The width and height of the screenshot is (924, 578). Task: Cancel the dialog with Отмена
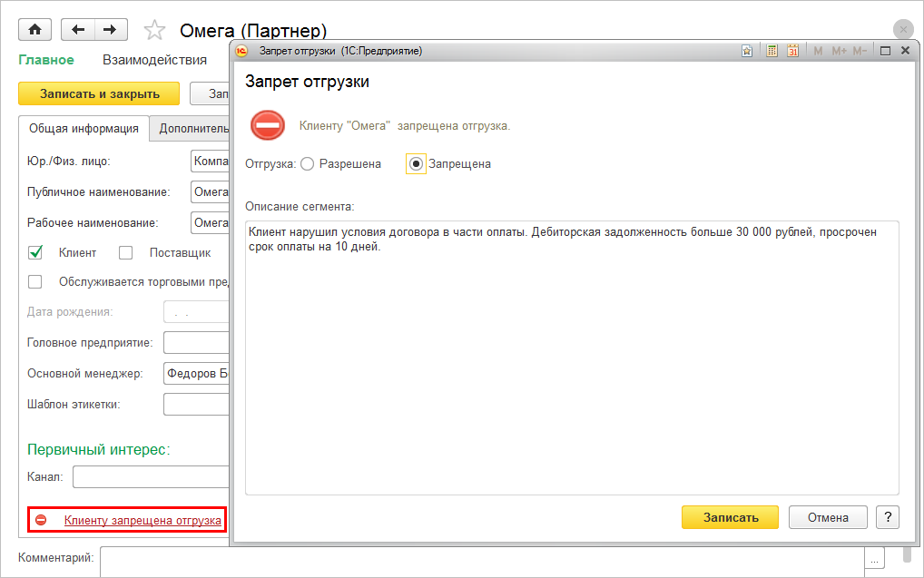828,517
